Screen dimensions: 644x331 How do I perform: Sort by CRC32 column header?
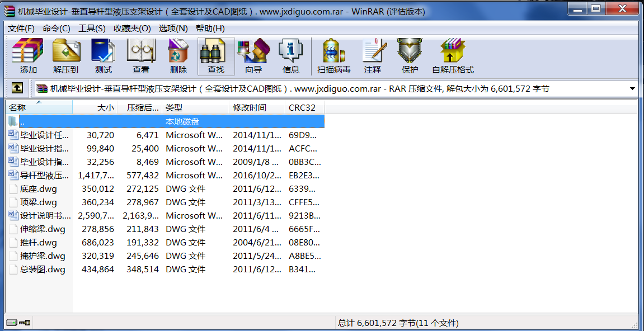click(304, 107)
